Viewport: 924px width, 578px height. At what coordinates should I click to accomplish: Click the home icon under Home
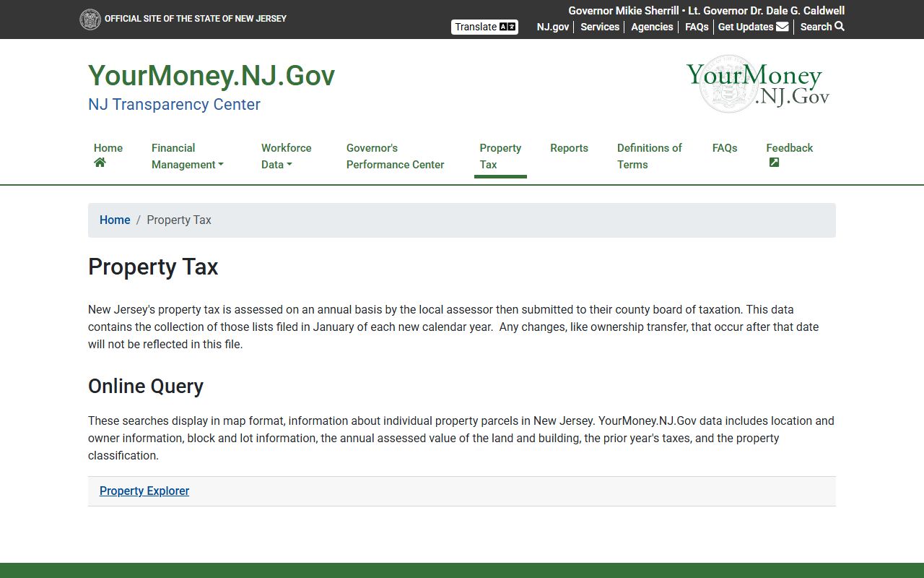click(x=100, y=163)
